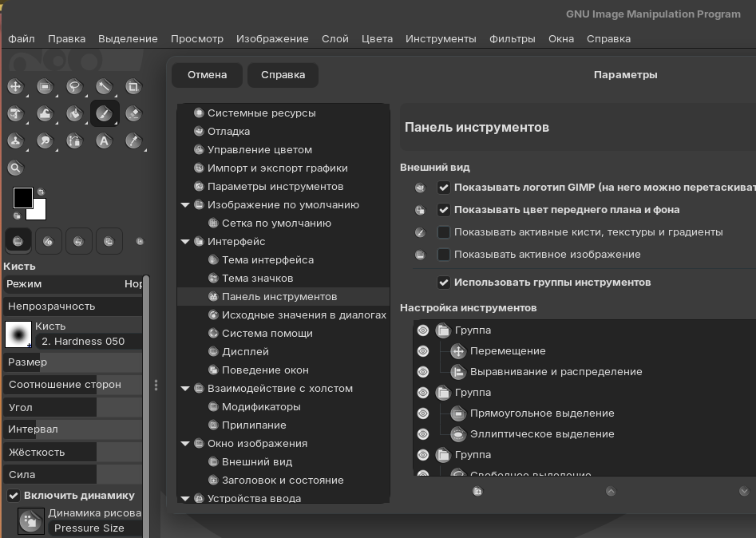Adjust the 'Размер' brush size slider
This screenshot has height=538, width=756.
point(73,362)
